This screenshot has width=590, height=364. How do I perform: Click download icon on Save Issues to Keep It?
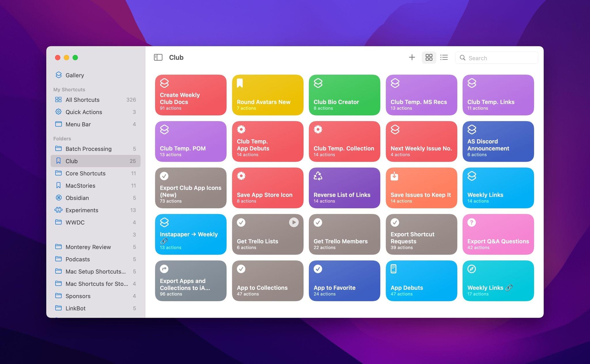[394, 176]
